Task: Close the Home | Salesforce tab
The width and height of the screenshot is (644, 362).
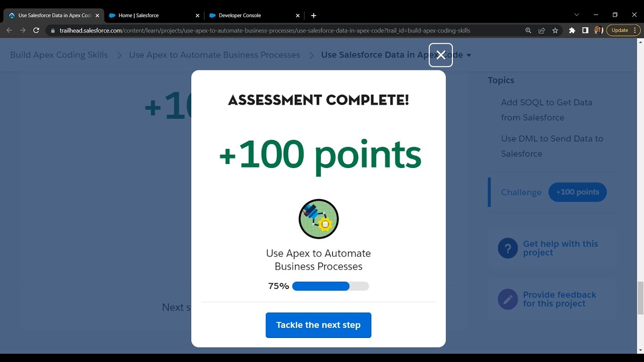Action: click(x=197, y=16)
